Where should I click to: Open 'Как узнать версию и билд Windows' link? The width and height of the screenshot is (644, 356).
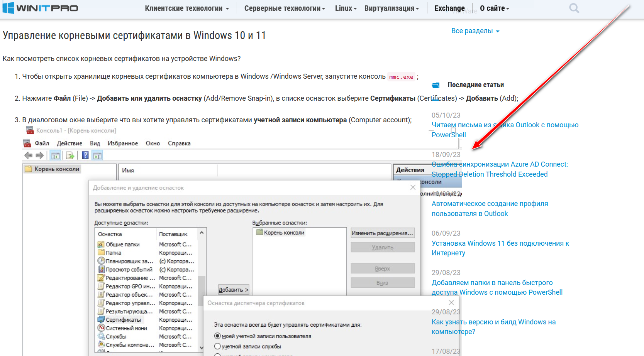click(x=493, y=327)
